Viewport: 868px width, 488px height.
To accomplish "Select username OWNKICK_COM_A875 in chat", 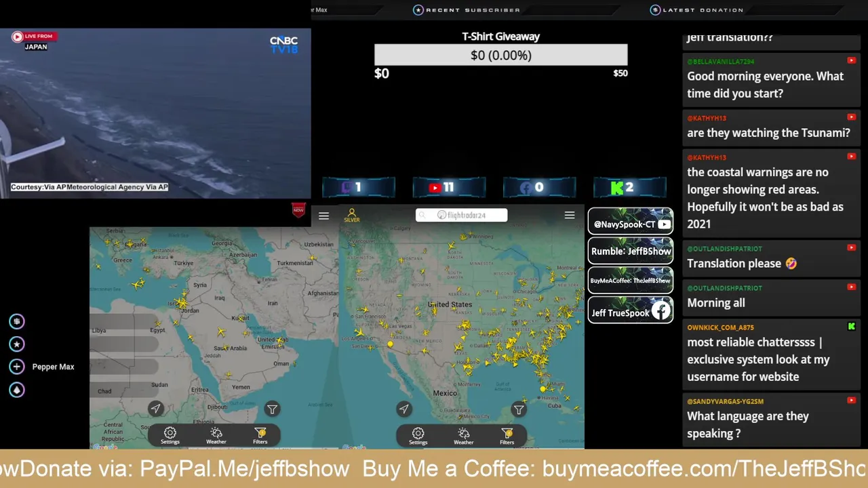I will click(720, 327).
